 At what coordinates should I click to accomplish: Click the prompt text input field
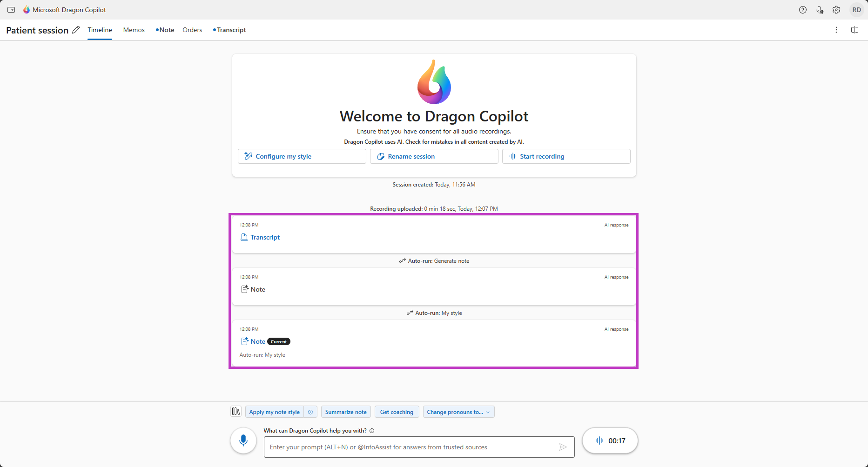[412, 447]
